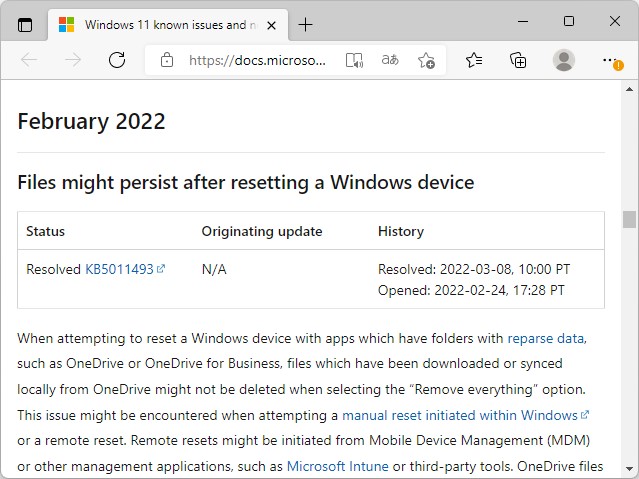Viewport: 639px width, 479px height.
Task: Click the History column header
Action: point(401,231)
